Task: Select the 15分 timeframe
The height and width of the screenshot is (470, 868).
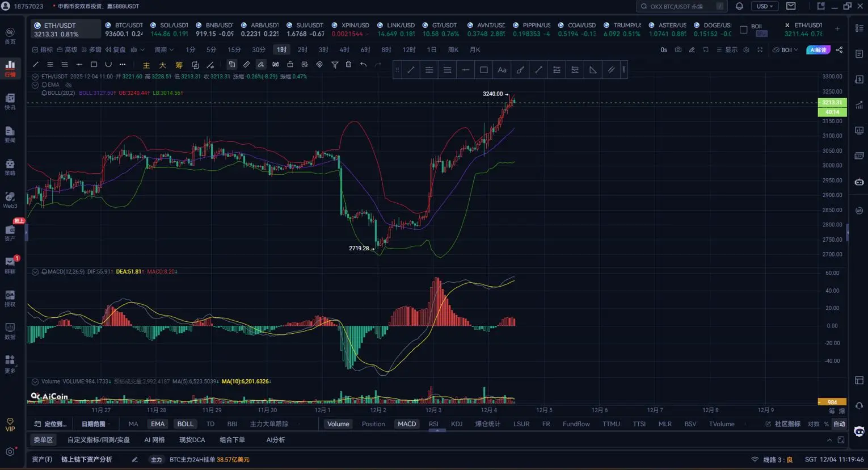Action: [x=234, y=50]
